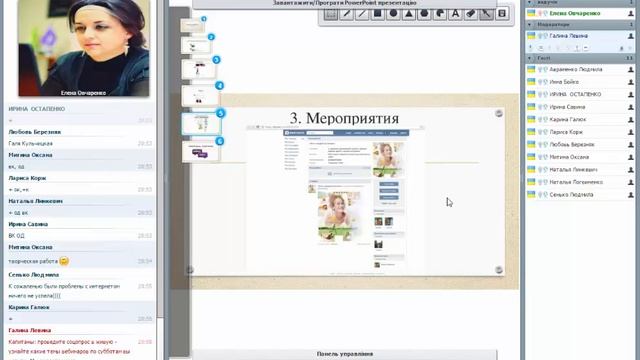Click user icon in Галина Левина row

coord(631,36)
